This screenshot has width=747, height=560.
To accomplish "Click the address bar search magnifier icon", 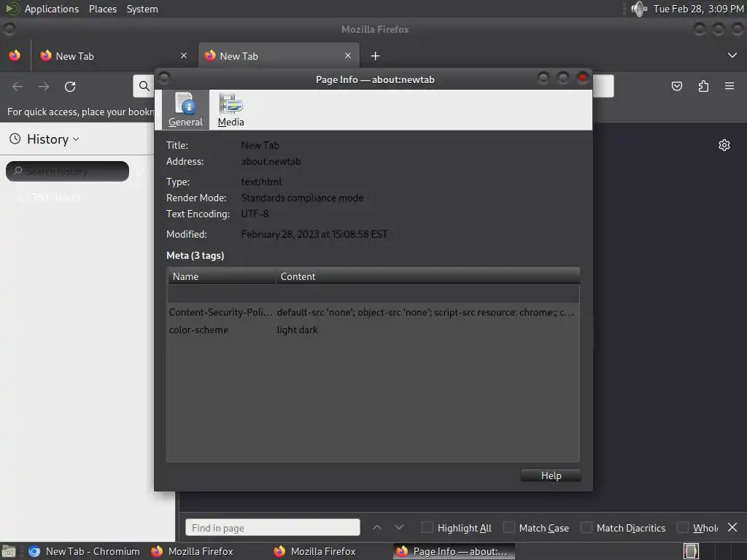I will (144, 86).
